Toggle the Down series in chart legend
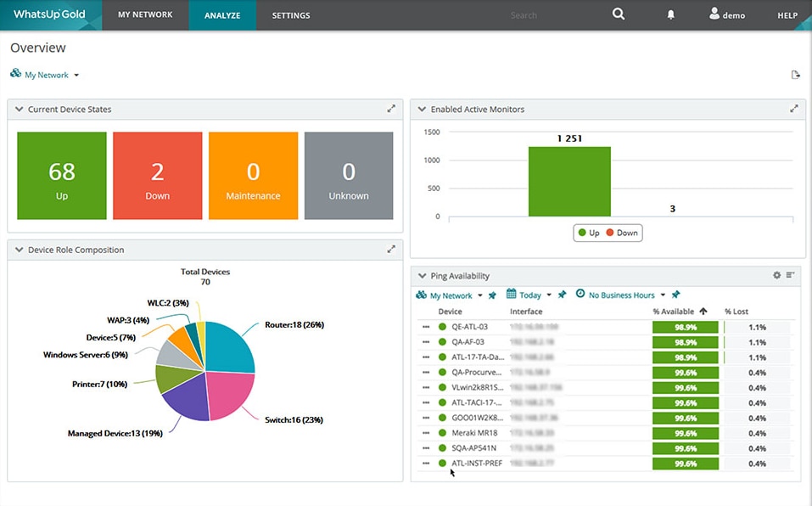Image resolution: width=812 pixels, height=506 pixels. (x=622, y=233)
